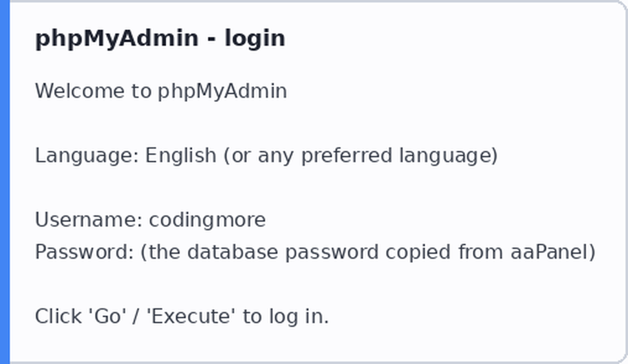Click the word 'phpMyAdmin' in the bold heading
Image resolution: width=628 pixels, height=364 pixels.
click(x=117, y=40)
